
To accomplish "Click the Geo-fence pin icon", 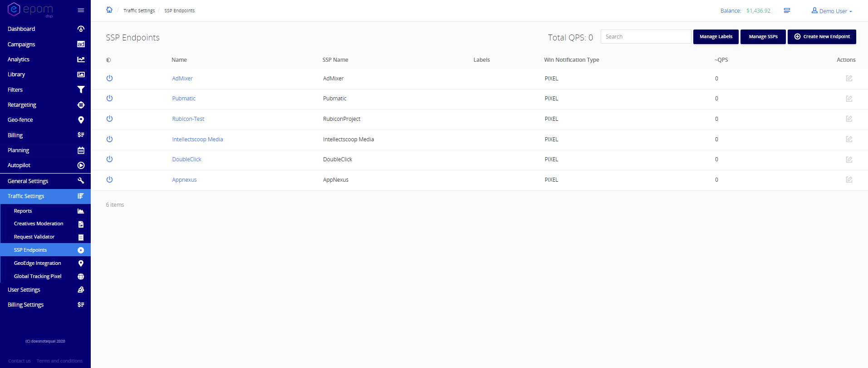I will pos(81,120).
